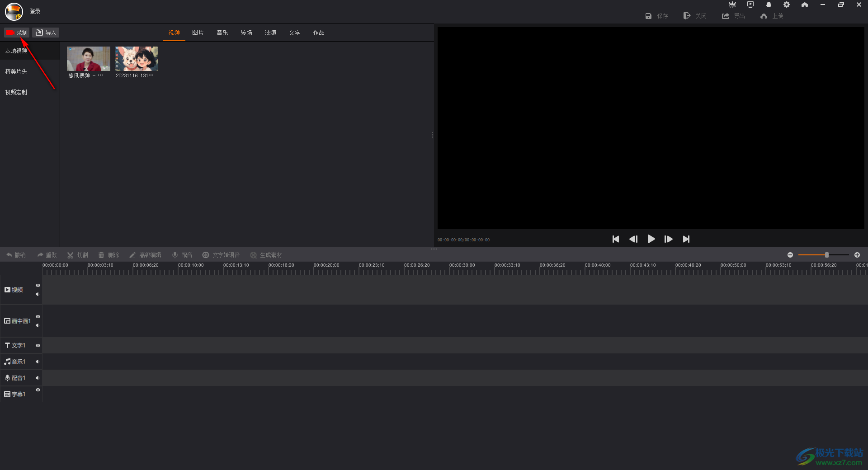868x470 pixels.
Task: Click the 00:00:30:00 mark on ruler
Action: tap(462, 265)
